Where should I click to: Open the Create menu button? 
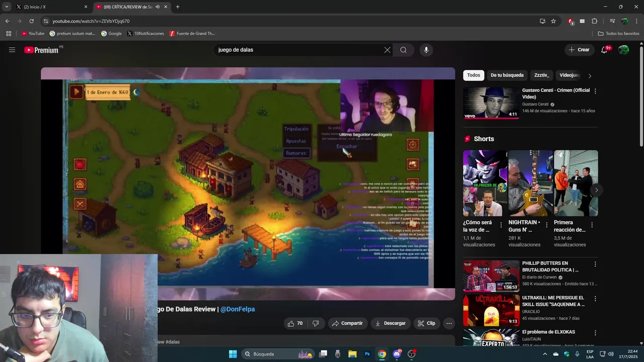tap(579, 50)
